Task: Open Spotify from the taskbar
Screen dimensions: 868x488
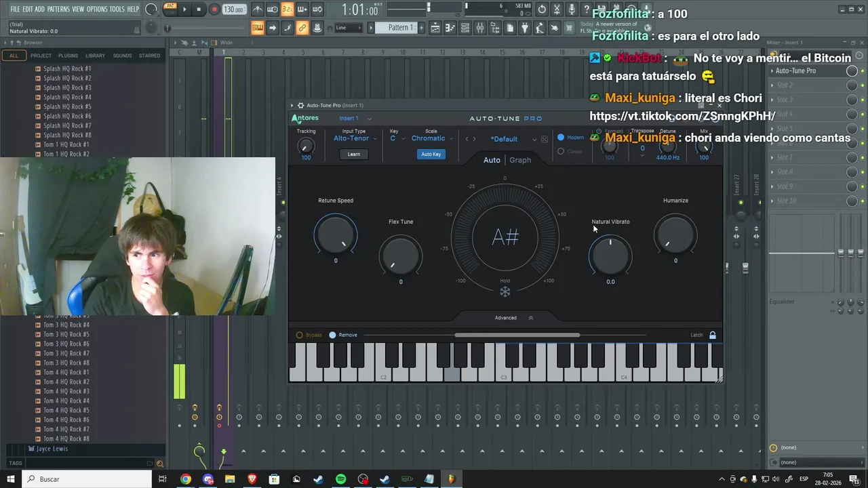Action: point(340,479)
